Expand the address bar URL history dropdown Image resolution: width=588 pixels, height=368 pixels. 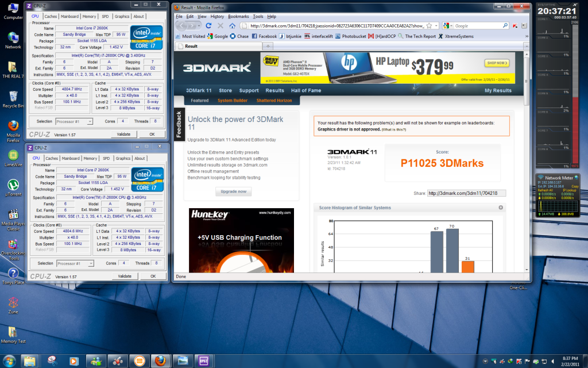coord(436,25)
